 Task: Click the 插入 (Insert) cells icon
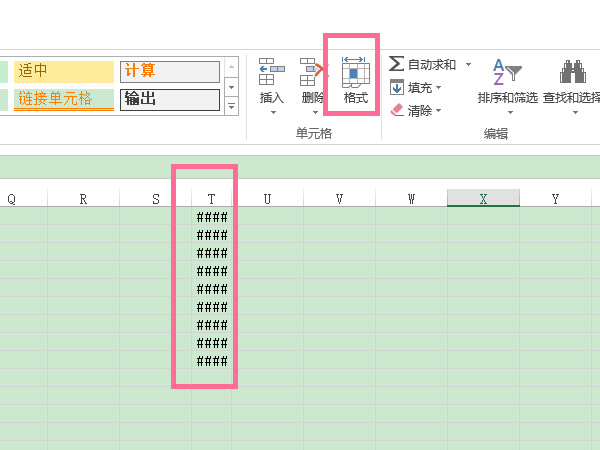(x=271, y=73)
